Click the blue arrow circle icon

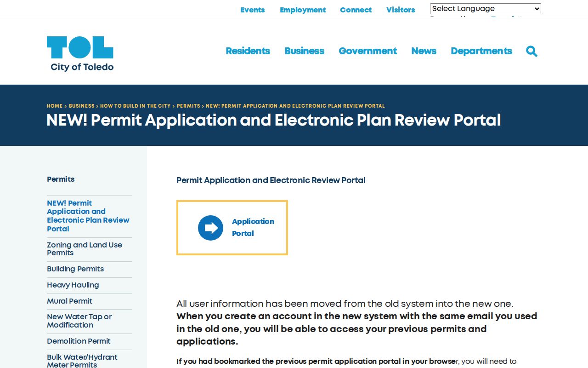[x=210, y=228]
